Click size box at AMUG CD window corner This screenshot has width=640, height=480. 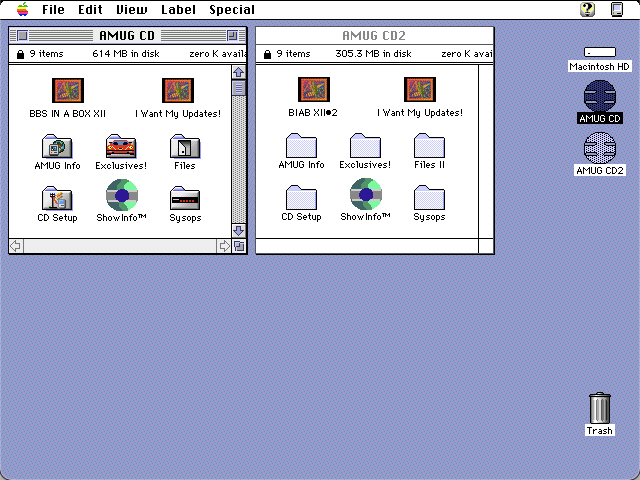coord(239,246)
